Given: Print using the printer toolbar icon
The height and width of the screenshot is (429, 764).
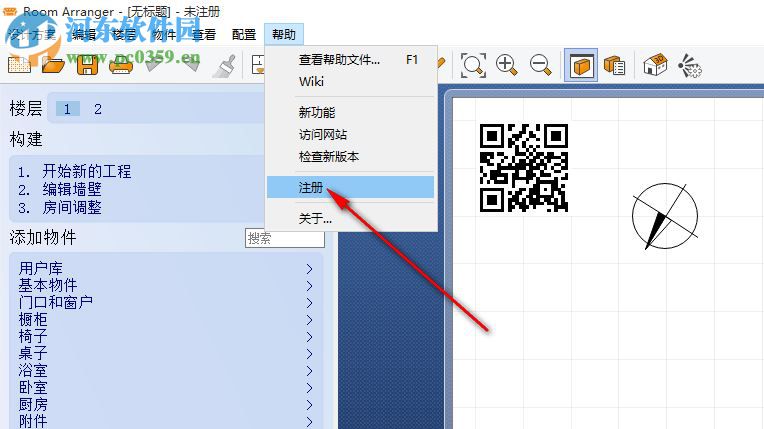Looking at the screenshot, I should point(120,65).
